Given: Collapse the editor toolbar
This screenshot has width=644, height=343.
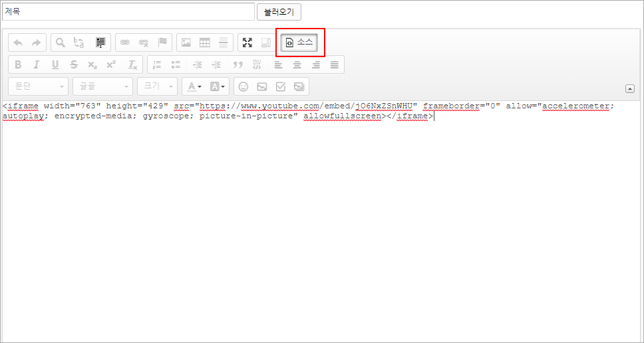Looking at the screenshot, I should pyautogui.click(x=630, y=88).
